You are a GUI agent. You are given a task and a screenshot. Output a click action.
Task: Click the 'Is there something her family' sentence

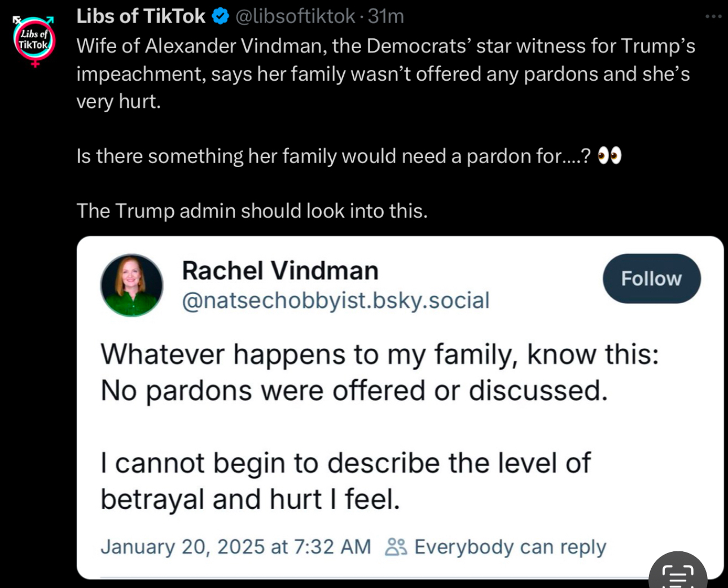[334, 156]
